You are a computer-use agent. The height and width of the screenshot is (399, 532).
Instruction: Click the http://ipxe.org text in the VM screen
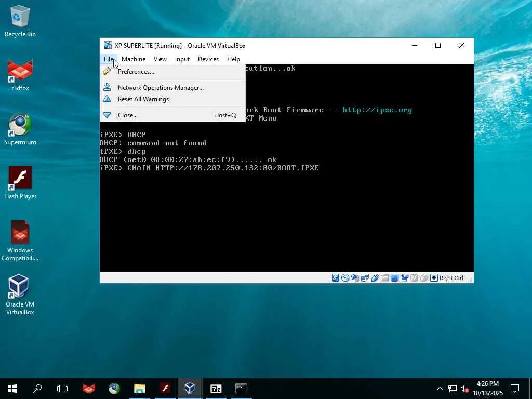click(377, 110)
